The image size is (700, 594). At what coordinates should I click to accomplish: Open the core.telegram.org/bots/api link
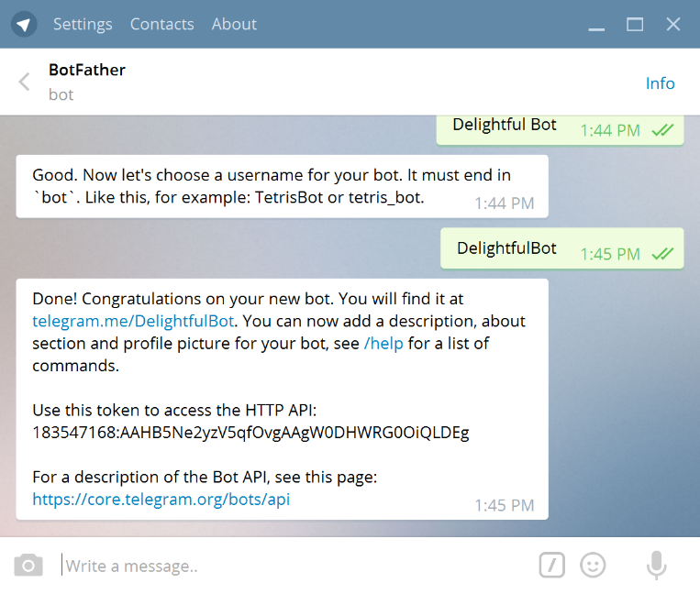tap(161, 500)
